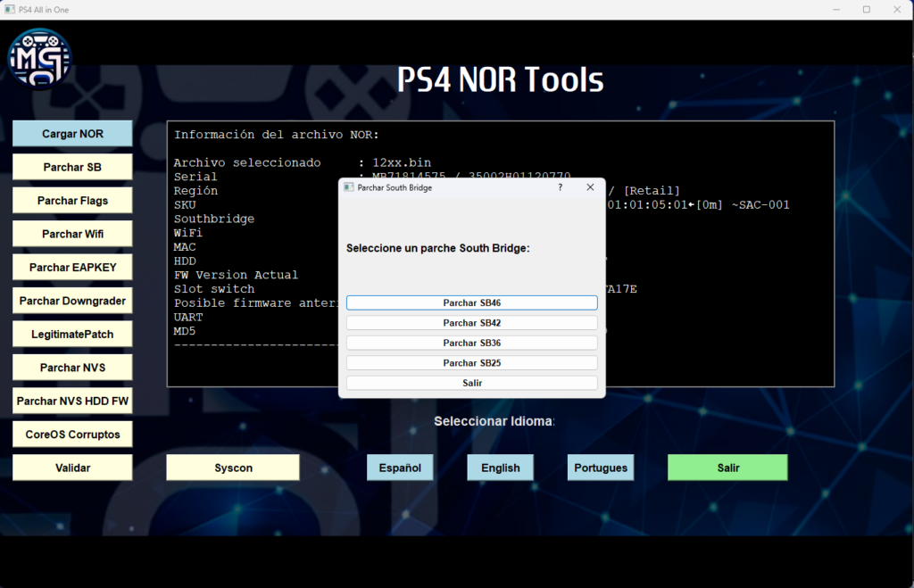Switch language to English
Image resolution: width=914 pixels, height=588 pixels.
[500, 468]
